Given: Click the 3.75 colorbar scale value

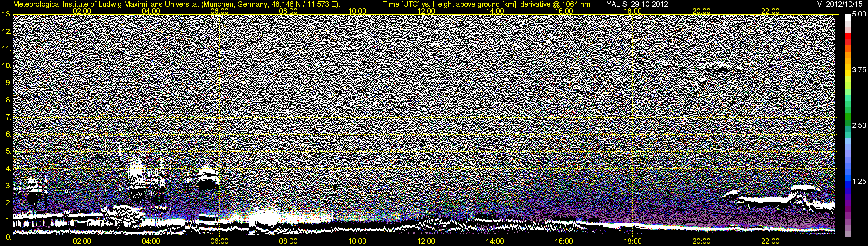Looking at the screenshot, I should pos(859,70).
